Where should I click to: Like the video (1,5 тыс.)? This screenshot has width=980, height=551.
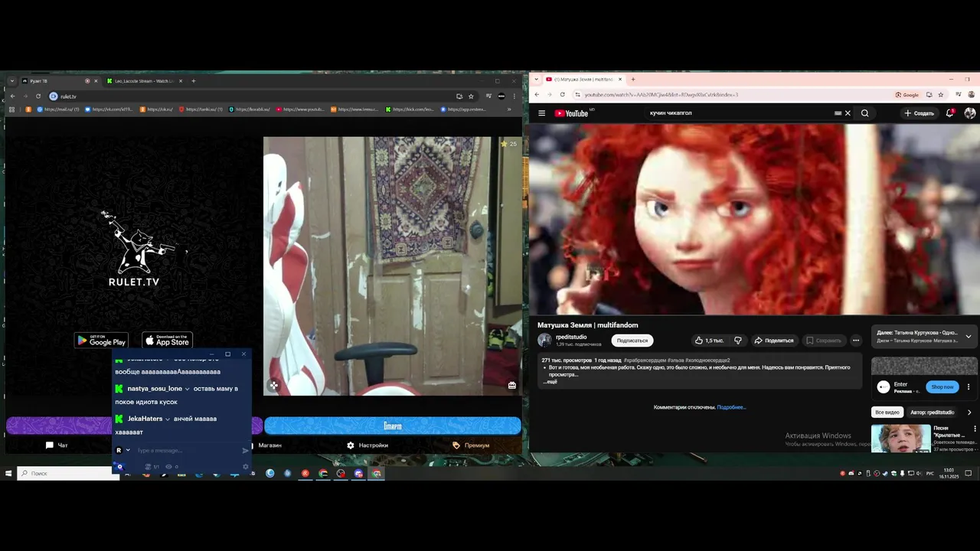pyautogui.click(x=709, y=341)
